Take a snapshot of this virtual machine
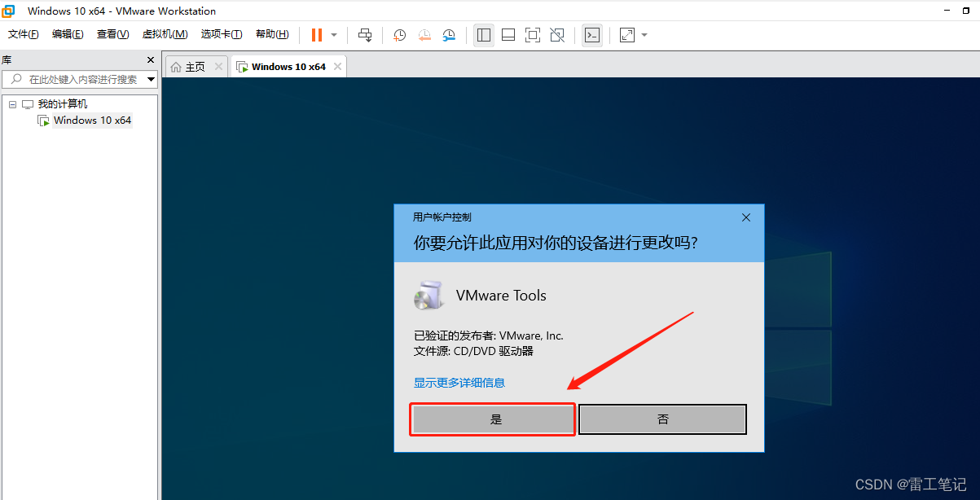 [399, 35]
